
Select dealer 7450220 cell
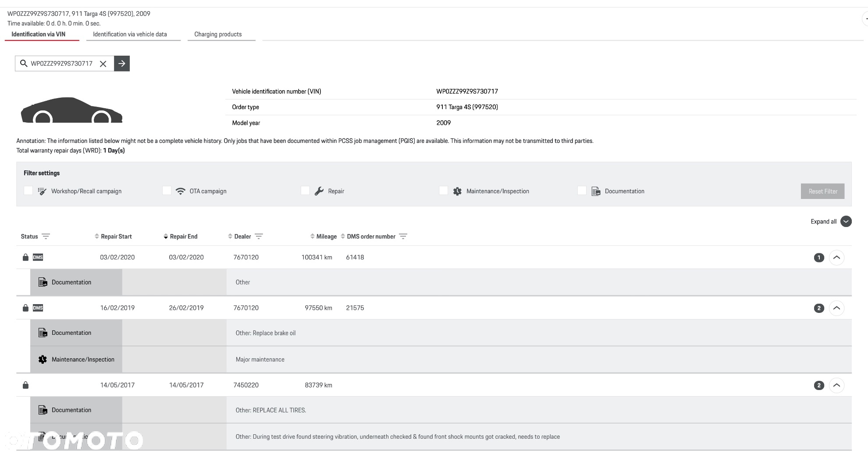click(x=246, y=385)
